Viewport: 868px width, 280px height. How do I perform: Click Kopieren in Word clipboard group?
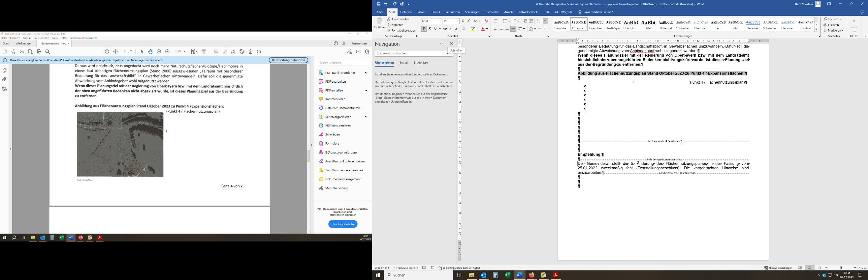coord(395,25)
